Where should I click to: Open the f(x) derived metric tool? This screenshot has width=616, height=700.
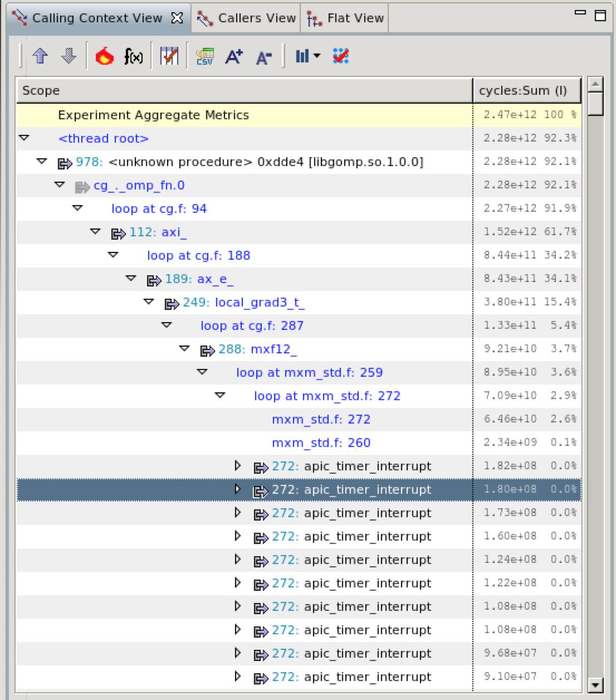point(134,56)
